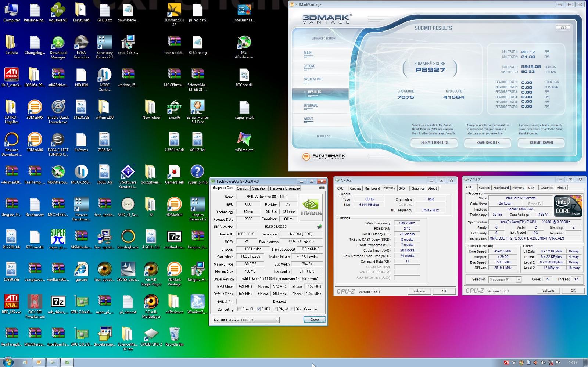The height and width of the screenshot is (367, 588).
Task: Click SAVE RESULTS button in 3DMark Vantage
Action: (x=488, y=143)
